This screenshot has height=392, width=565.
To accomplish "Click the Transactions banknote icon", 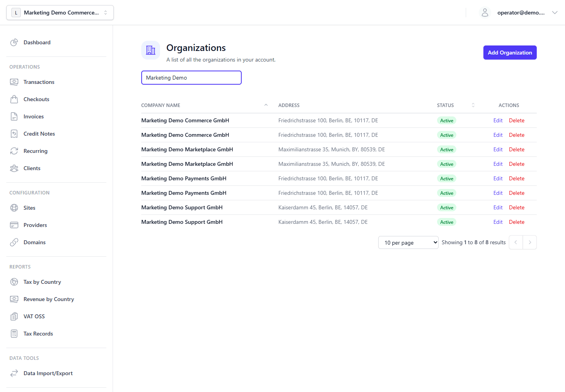I will [x=14, y=82].
